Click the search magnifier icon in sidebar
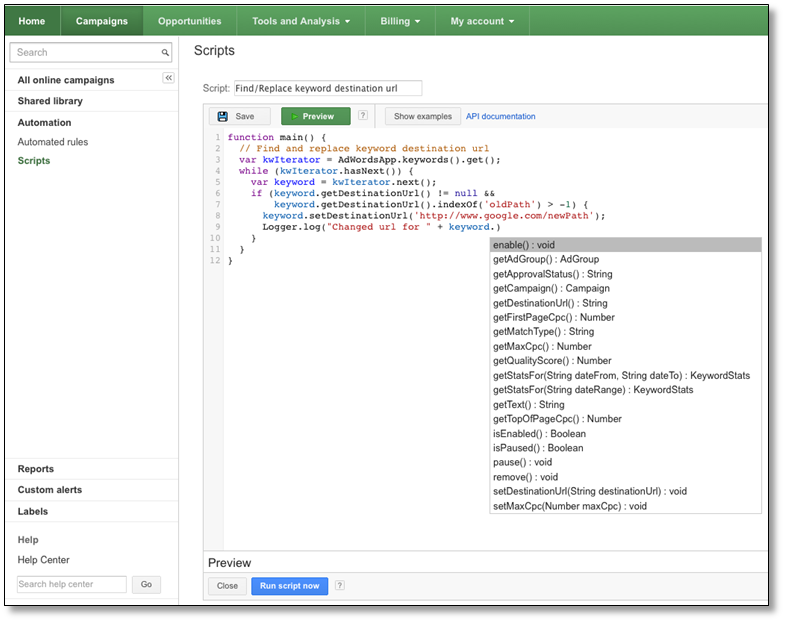 (x=166, y=53)
